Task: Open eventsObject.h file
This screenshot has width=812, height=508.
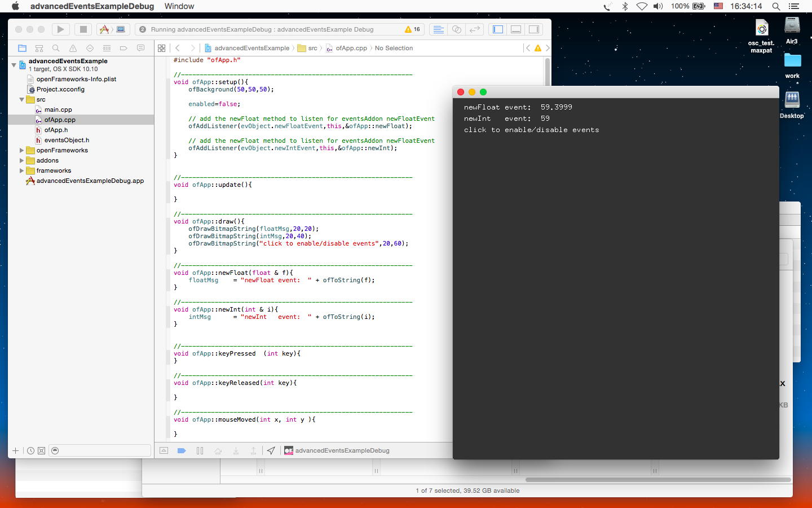Action: 67,141
